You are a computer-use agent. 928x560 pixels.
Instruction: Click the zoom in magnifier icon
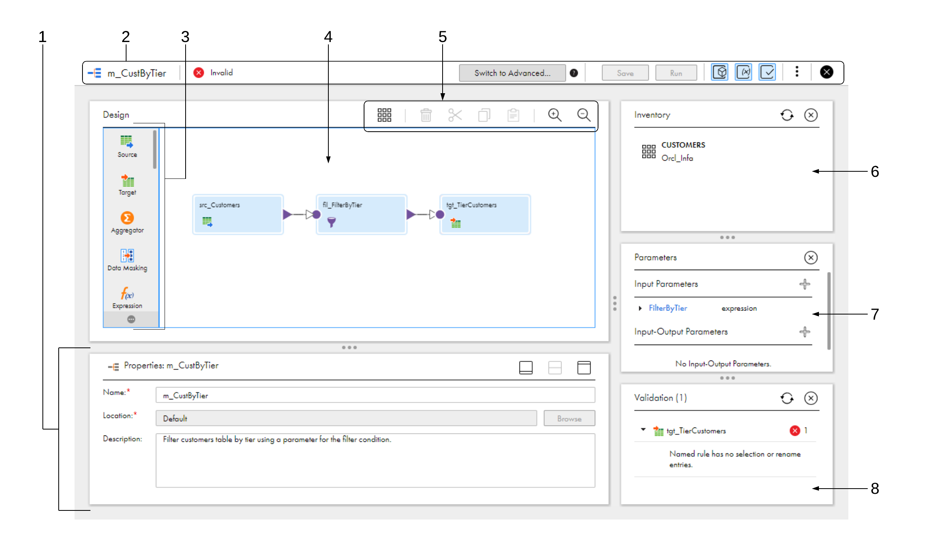554,115
